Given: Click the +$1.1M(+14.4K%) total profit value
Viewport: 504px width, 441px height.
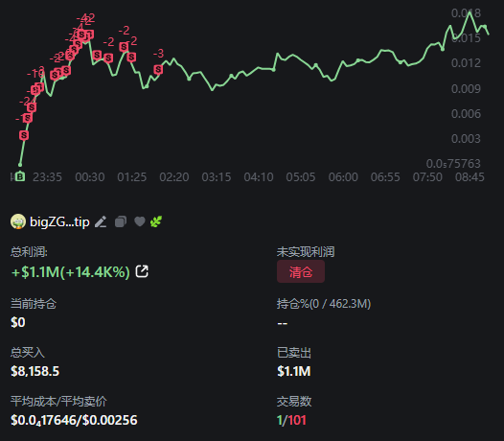Looking at the screenshot, I should [x=70, y=272].
